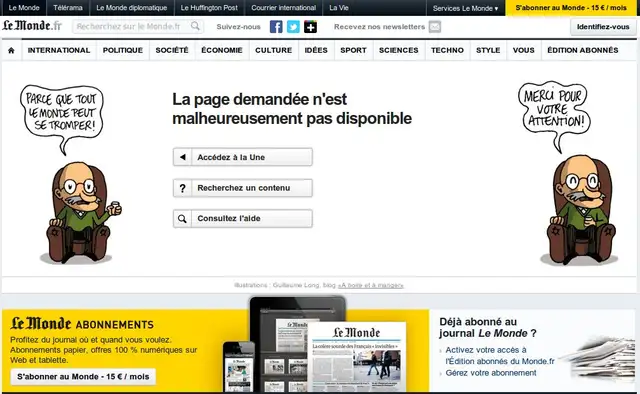Click the smartphone preview image in banner
640x394 pixels.
[239, 367]
